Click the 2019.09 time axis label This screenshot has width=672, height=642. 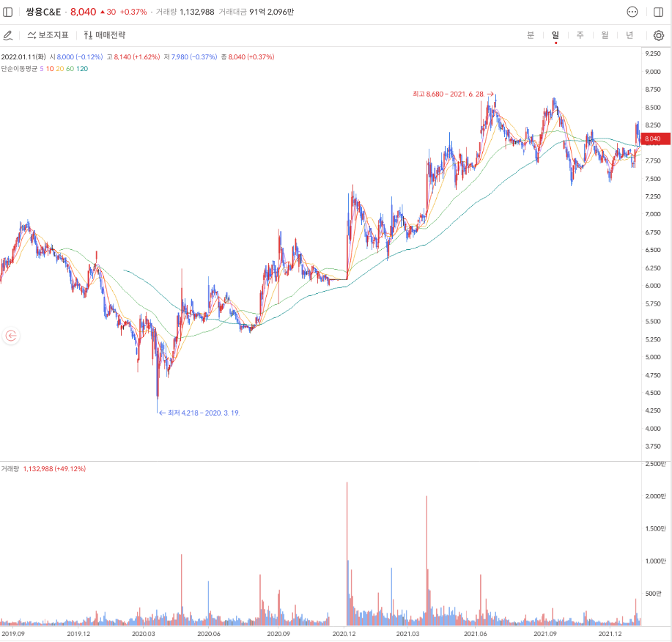click(13, 634)
